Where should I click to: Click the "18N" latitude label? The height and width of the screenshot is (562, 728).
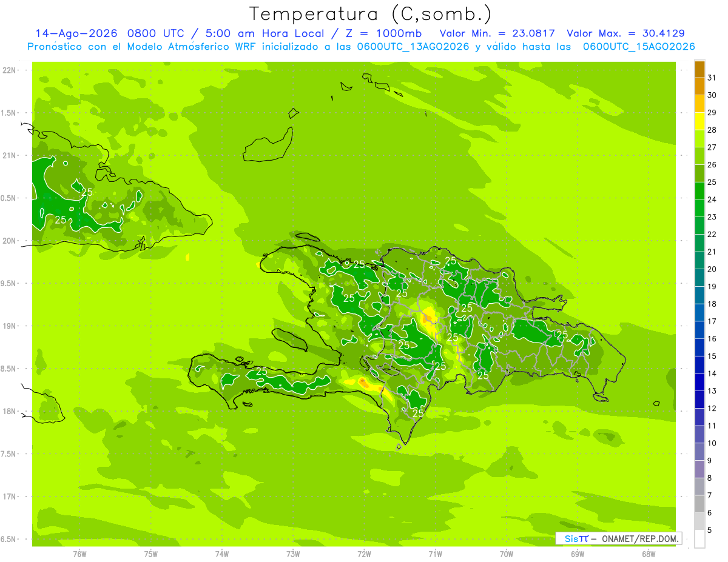10,411
